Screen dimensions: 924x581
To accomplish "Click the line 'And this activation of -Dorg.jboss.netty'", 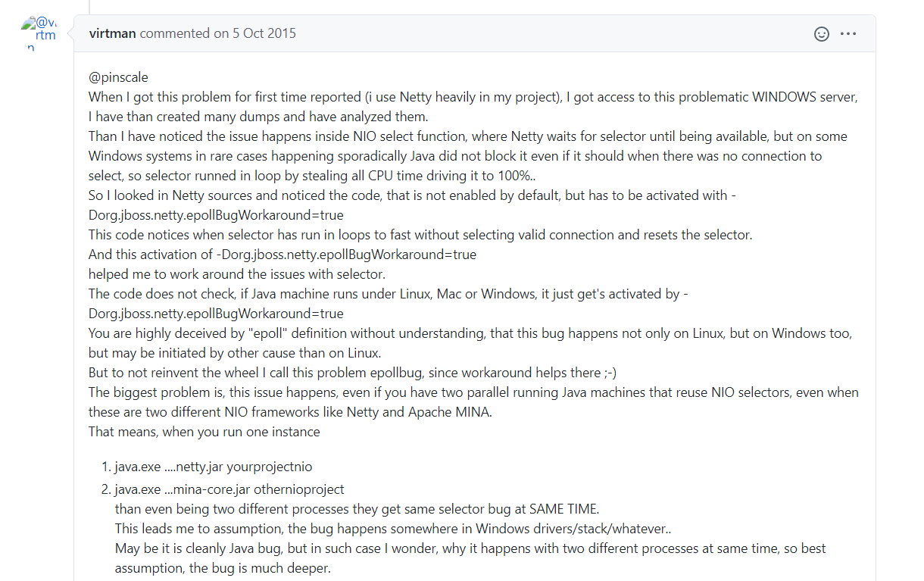I will click(283, 255).
